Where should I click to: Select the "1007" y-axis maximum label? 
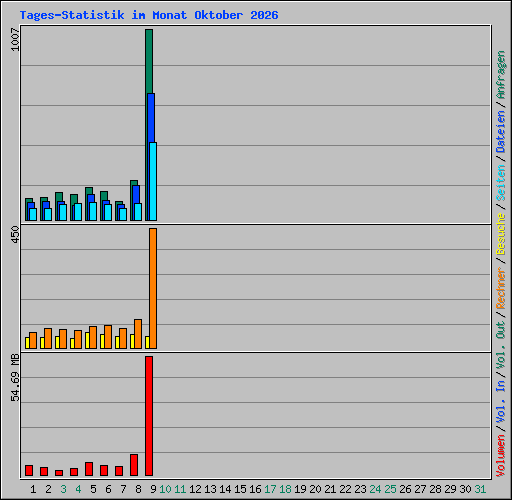click(15, 40)
